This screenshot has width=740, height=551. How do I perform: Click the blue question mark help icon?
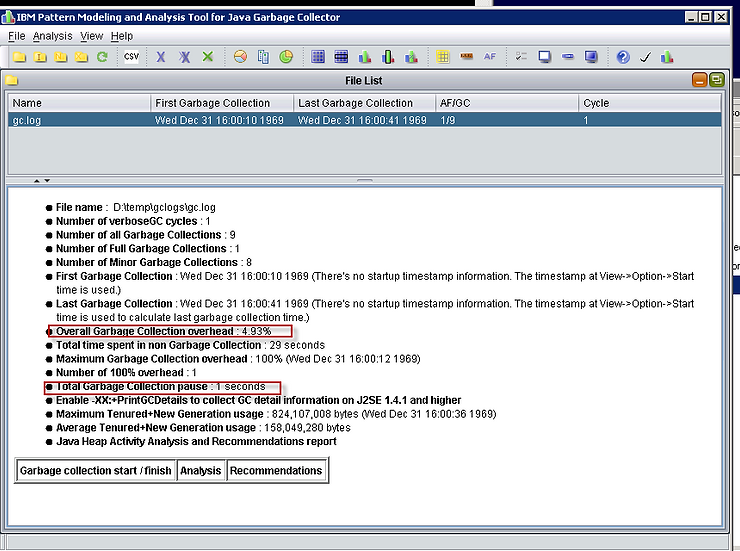point(623,57)
